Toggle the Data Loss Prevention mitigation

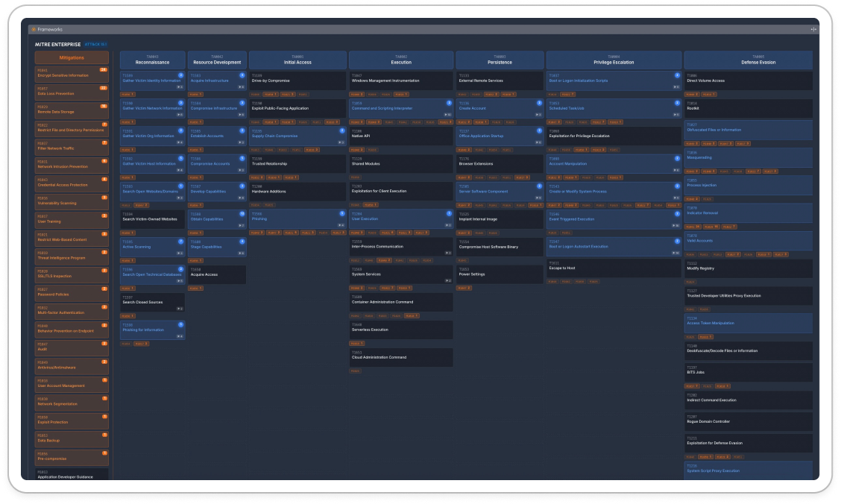pyautogui.click(x=72, y=92)
